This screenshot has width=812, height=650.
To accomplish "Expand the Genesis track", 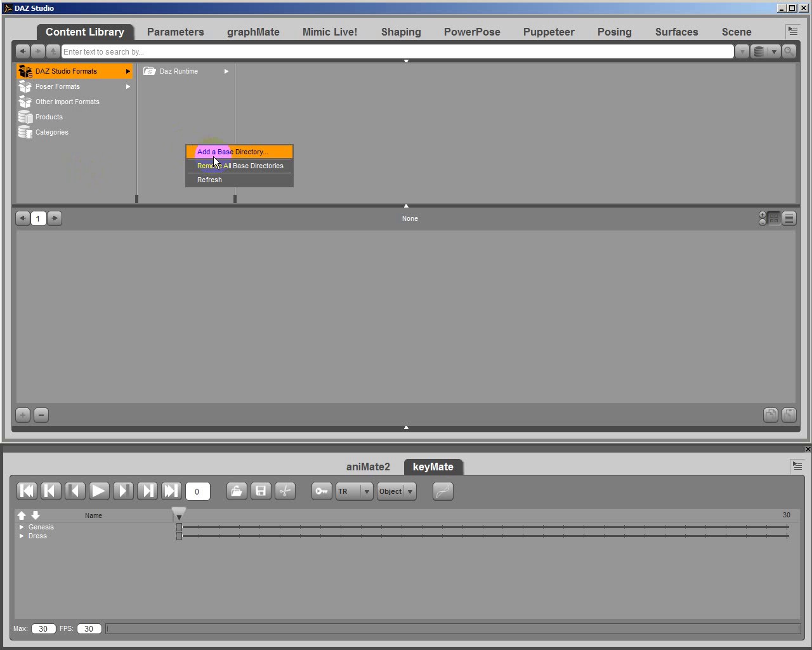I will pos(22,527).
